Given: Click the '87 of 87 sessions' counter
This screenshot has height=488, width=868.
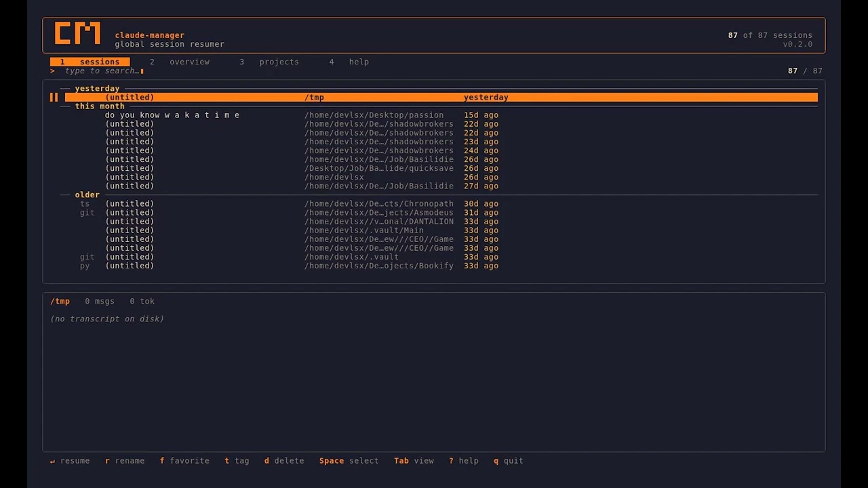Looking at the screenshot, I should tap(770, 35).
